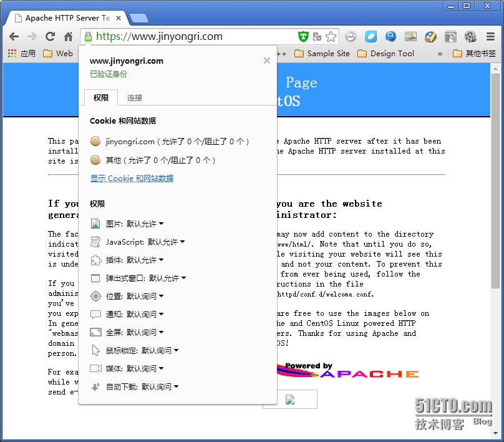Click the green padlock in the address bar
The height and width of the screenshot is (442, 504).
point(88,37)
